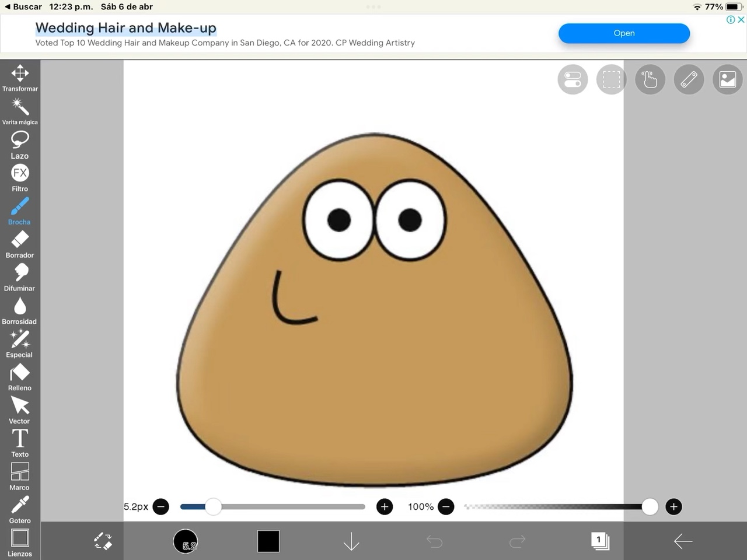Toggle the view settings switch button
747x560 pixels.
[573, 79]
